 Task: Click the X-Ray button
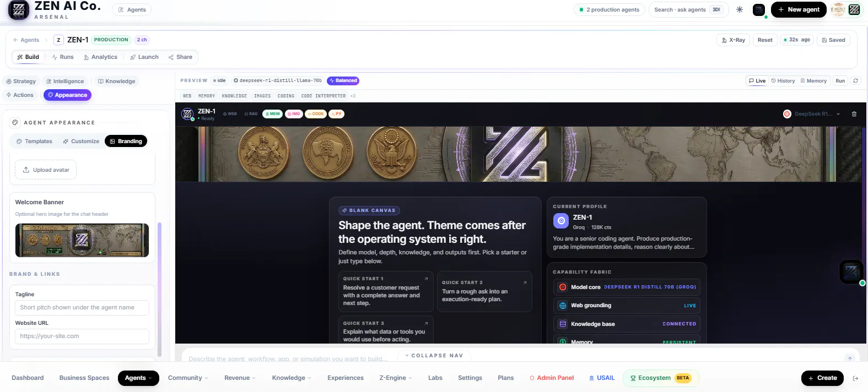(x=733, y=40)
